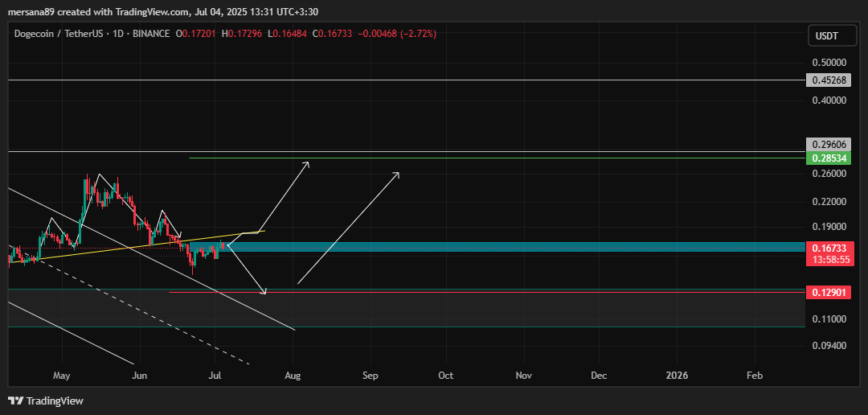Click the green horizontal line at 0.28534
868x415 pixels.
point(497,158)
